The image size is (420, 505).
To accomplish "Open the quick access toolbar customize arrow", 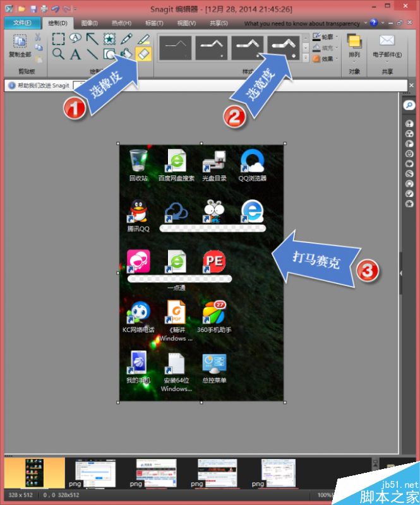I will [x=75, y=9].
